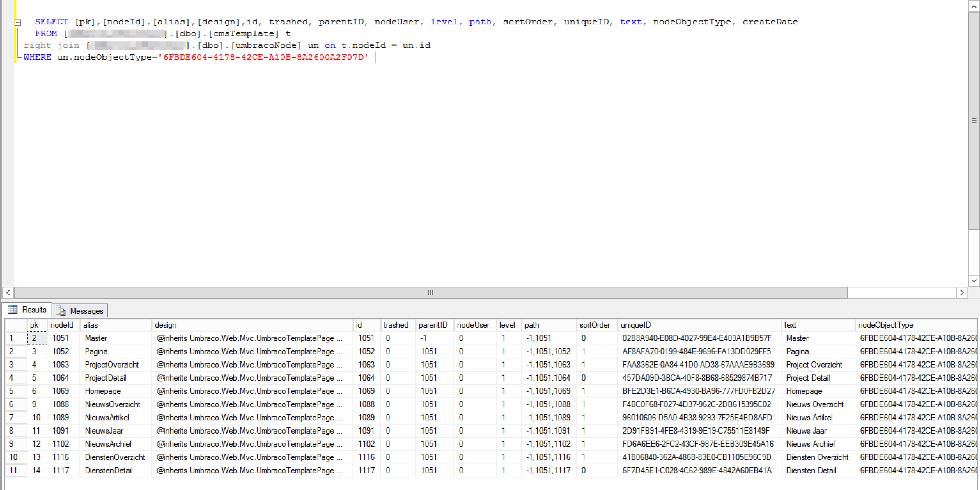
Task: Click the id column header
Action: [367, 325]
